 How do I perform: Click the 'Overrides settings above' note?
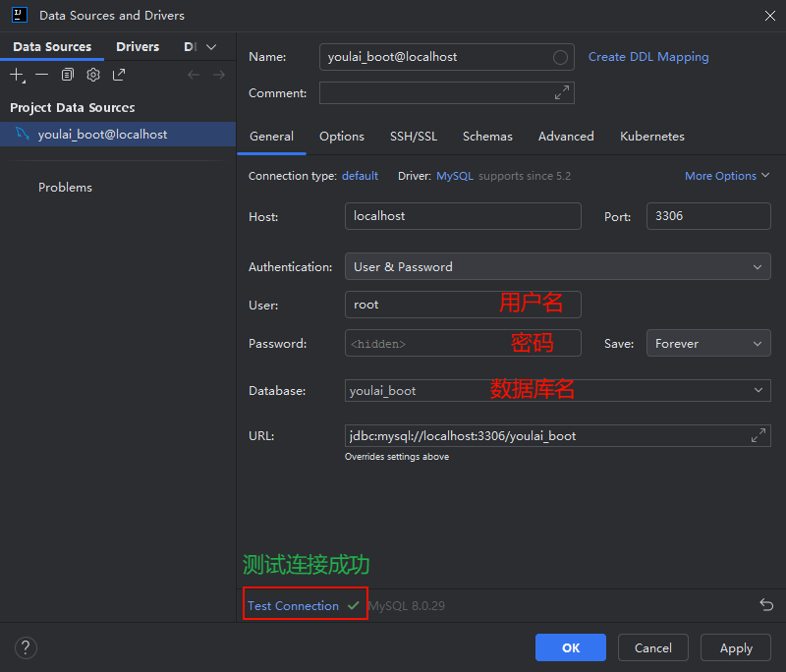pyautogui.click(x=397, y=457)
